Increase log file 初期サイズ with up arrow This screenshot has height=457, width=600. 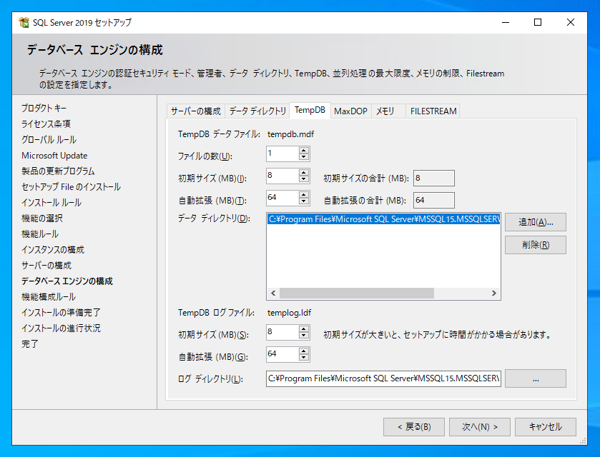pos(304,329)
